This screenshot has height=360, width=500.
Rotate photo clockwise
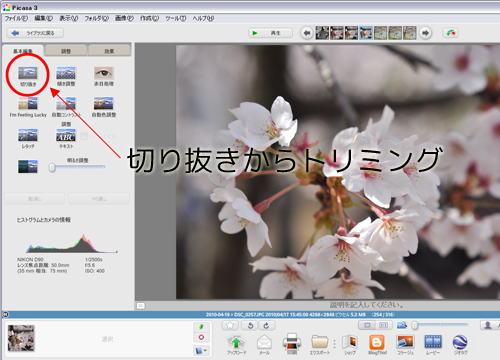[266, 325]
